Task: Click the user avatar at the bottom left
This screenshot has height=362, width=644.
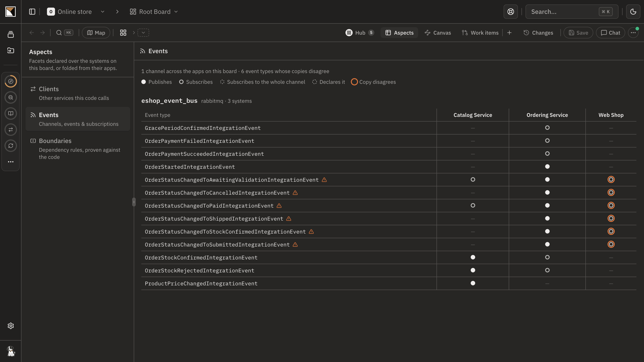Action: point(11,351)
